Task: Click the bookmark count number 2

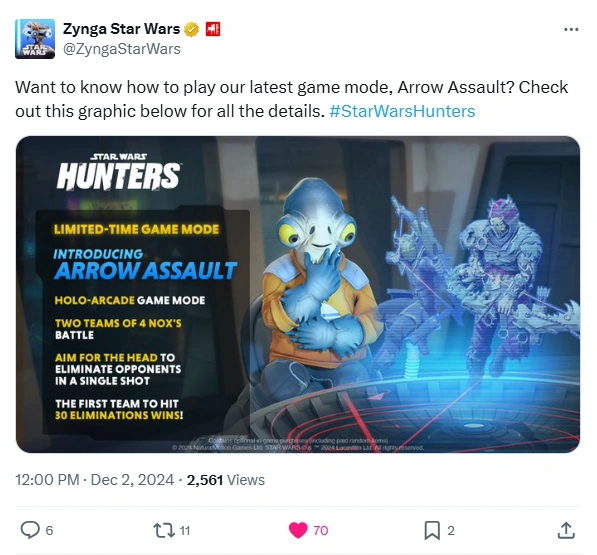Action: 451,531
